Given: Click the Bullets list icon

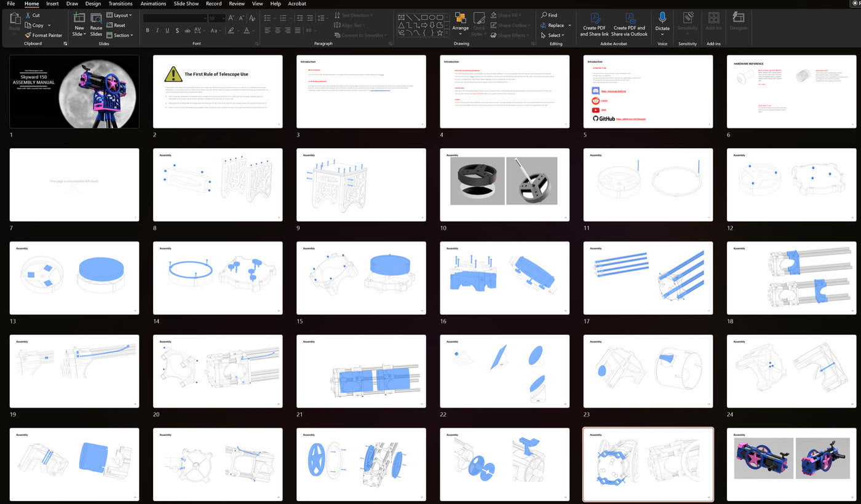Looking at the screenshot, I should coord(269,18).
